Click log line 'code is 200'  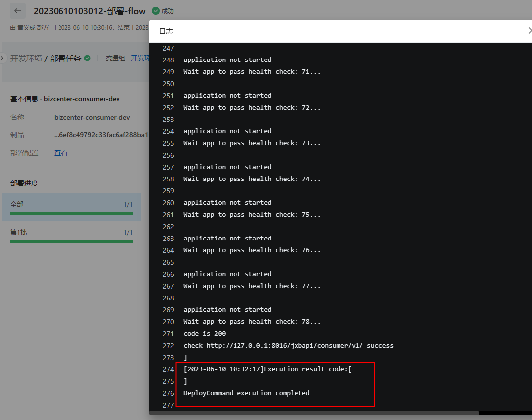(x=205, y=334)
